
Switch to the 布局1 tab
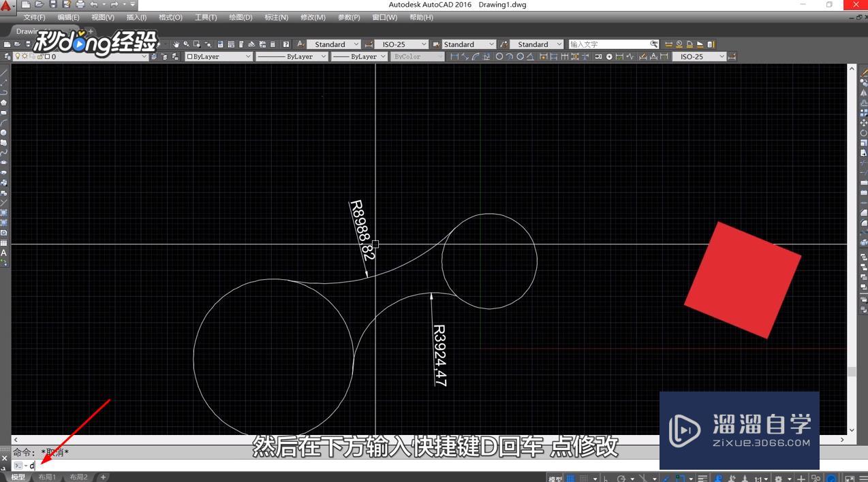click(46, 477)
